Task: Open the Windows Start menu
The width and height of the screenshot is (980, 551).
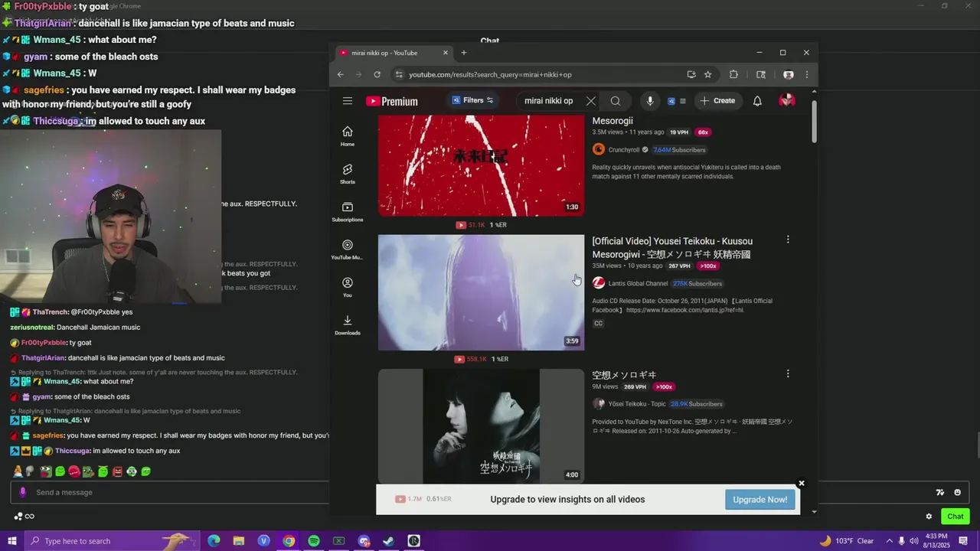Action: [11, 541]
